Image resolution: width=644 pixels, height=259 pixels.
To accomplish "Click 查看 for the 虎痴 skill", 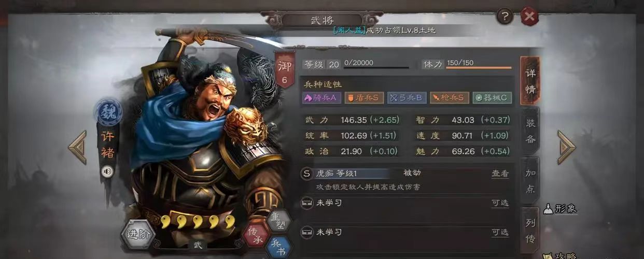I will point(500,174).
